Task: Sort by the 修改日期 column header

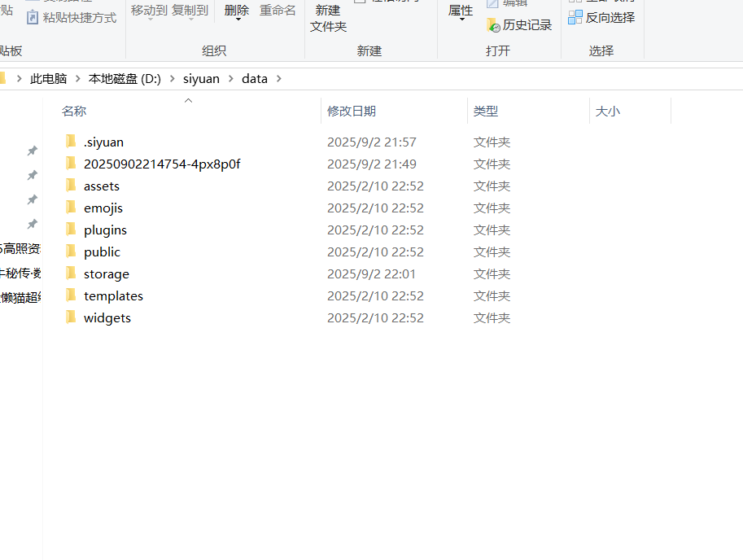Action: (352, 111)
